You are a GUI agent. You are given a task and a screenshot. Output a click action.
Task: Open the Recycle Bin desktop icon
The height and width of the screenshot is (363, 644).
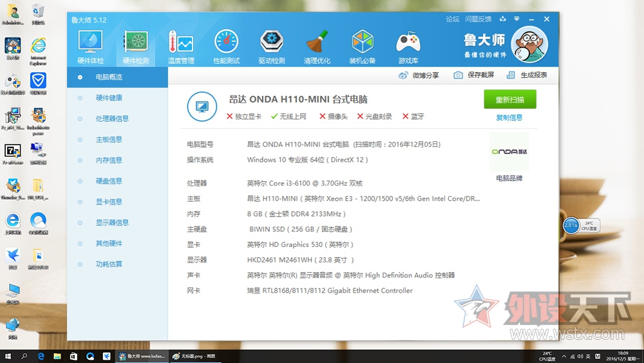[x=38, y=14]
